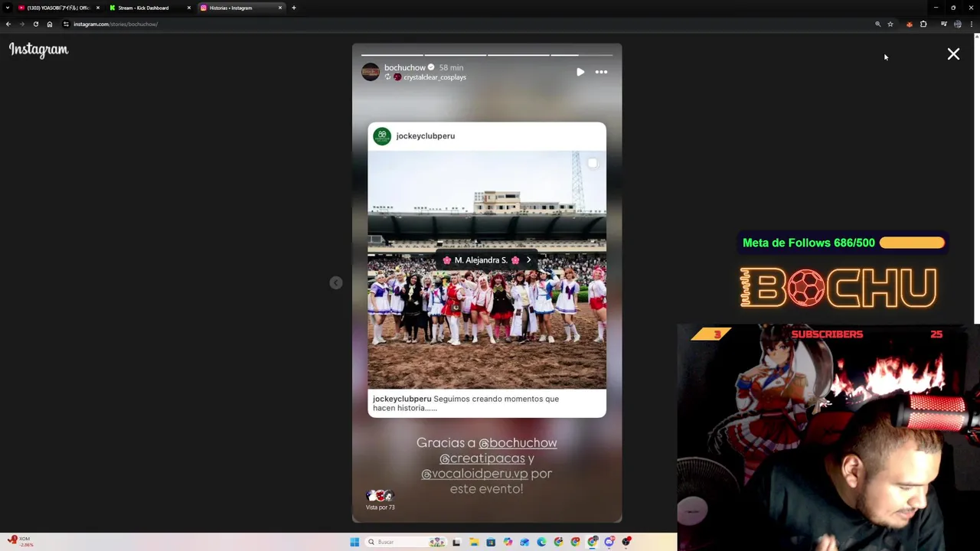
Task: Open Microsoft Store from the taskbar
Action: pos(491,542)
